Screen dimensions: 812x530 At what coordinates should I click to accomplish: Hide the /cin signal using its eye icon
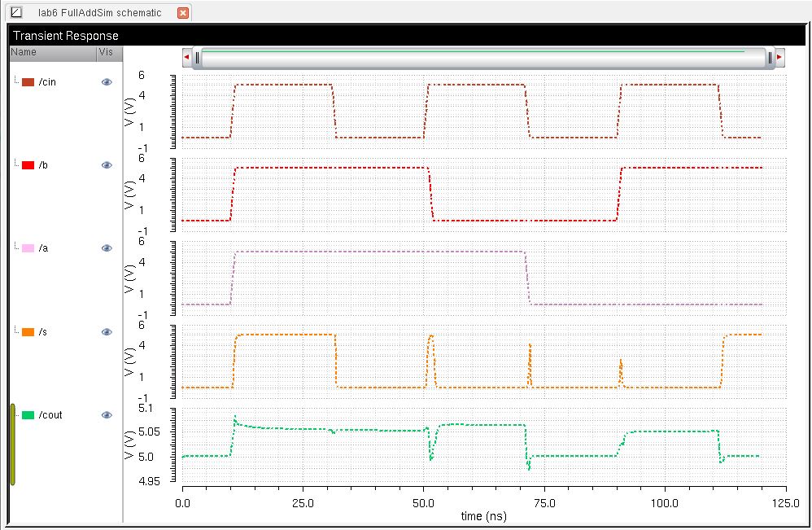pyautogui.click(x=107, y=82)
